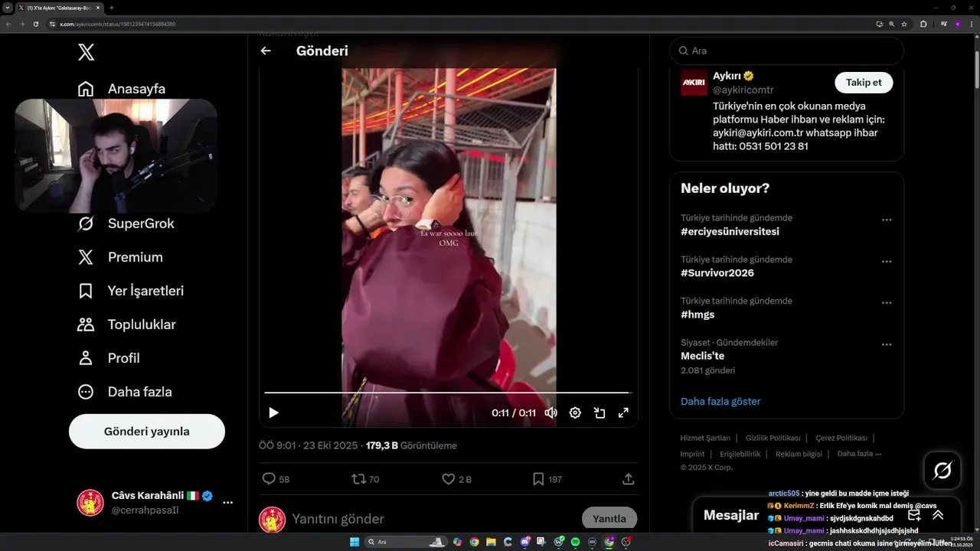
Task: Seek on the video progress bar
Action: 447,393
